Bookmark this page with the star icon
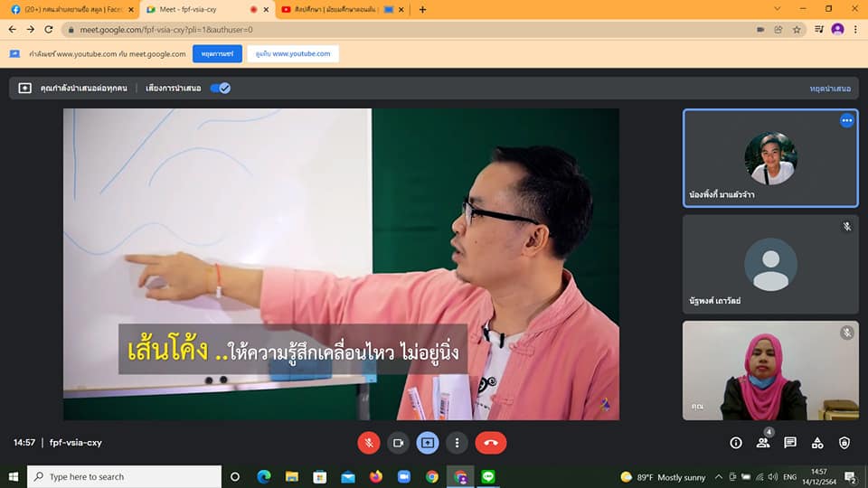868x488 pixels. click(x=797, y=29)
